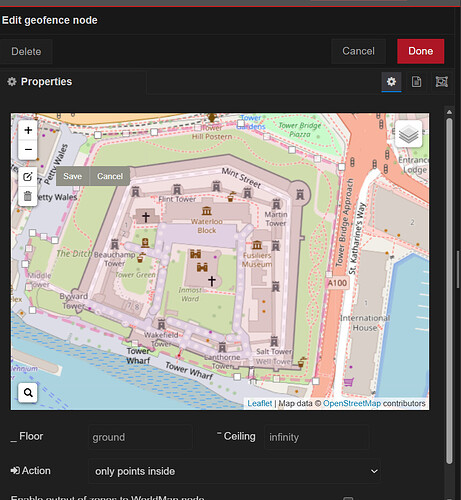Focus the Ceiling input field

317,437
